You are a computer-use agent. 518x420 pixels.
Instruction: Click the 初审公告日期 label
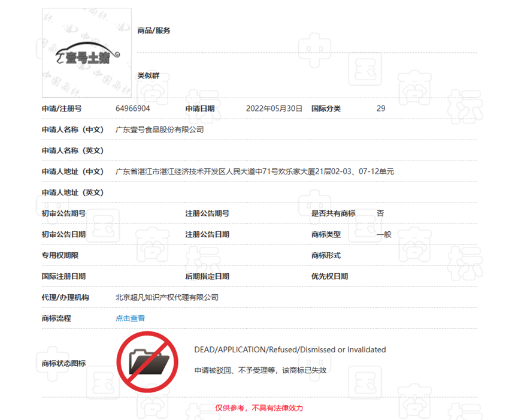pyautogui.click(x=63, y=235)
